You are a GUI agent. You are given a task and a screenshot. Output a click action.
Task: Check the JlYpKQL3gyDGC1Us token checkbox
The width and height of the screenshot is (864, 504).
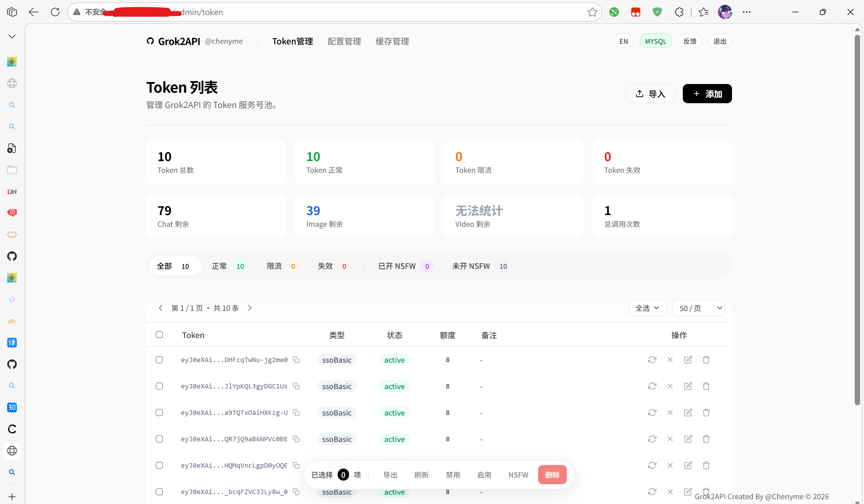pyautogui.click(x=159, y=386)
